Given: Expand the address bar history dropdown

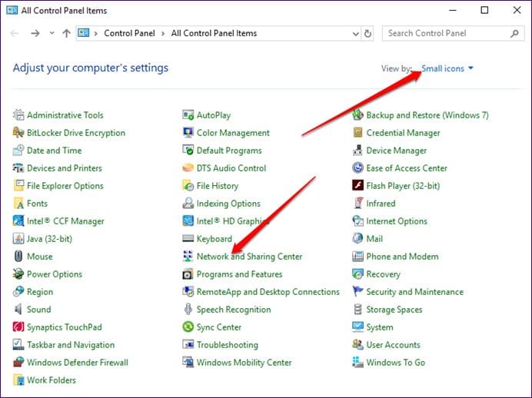Looking at the screenshot, I should [356, 34].
